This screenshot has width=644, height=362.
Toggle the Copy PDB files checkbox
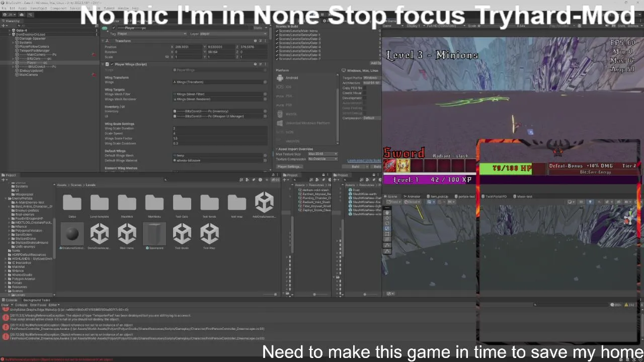[x=365, y=88]
